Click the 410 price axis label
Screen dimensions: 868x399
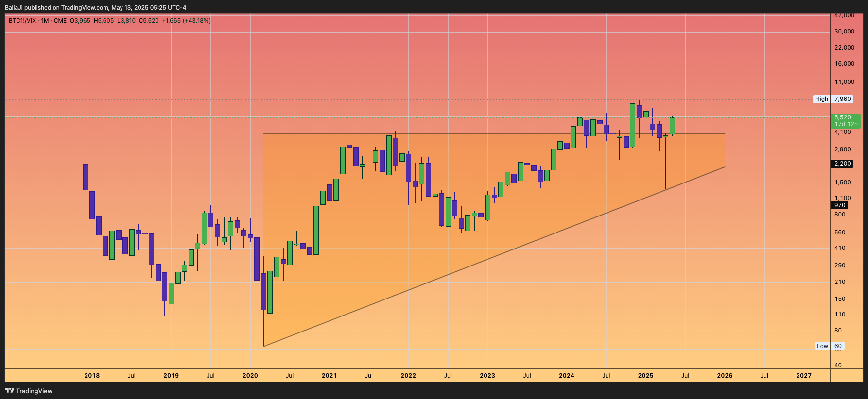840,248
